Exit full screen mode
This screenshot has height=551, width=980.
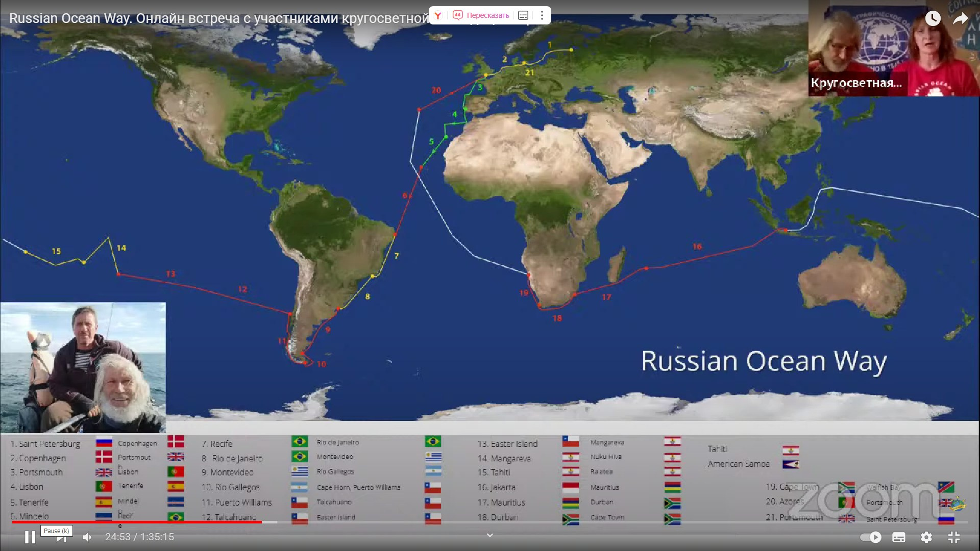point(954,537)
